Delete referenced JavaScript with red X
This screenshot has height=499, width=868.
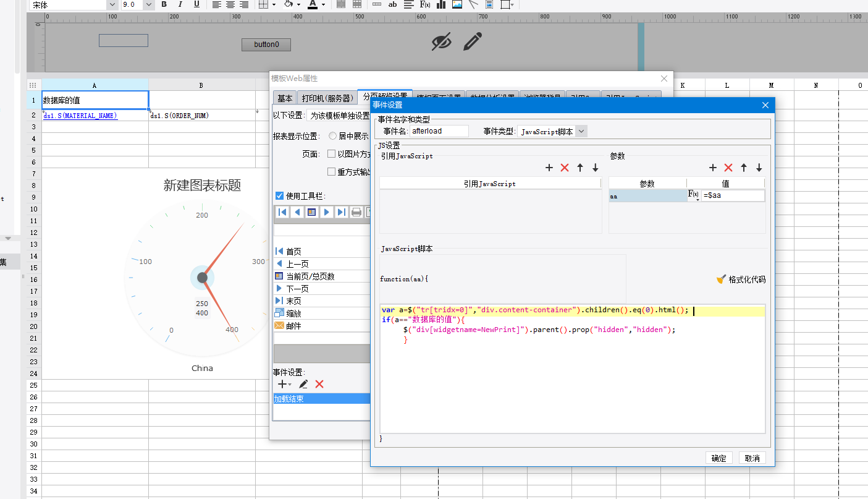(x=564, y=168)
